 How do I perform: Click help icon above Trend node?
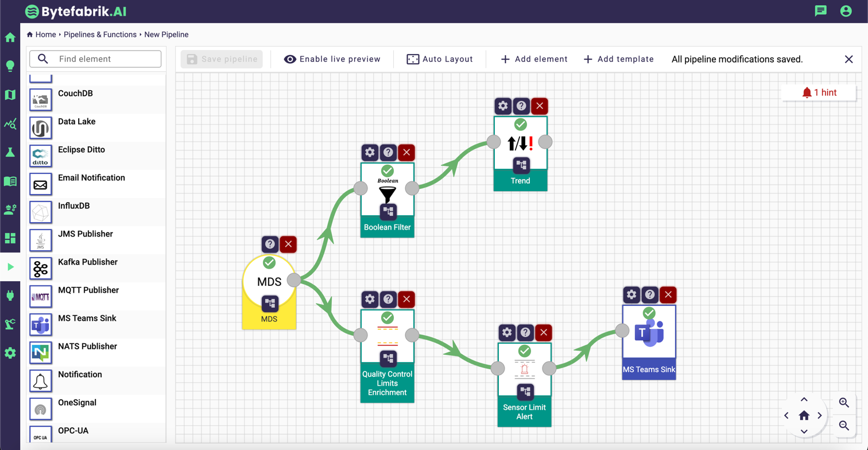pyautogui.click(x=521, y=106)
